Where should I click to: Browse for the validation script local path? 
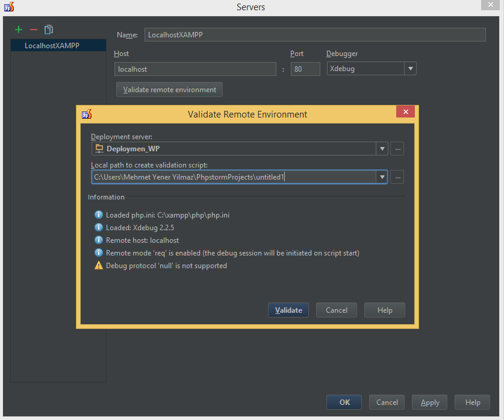[397, 177]
